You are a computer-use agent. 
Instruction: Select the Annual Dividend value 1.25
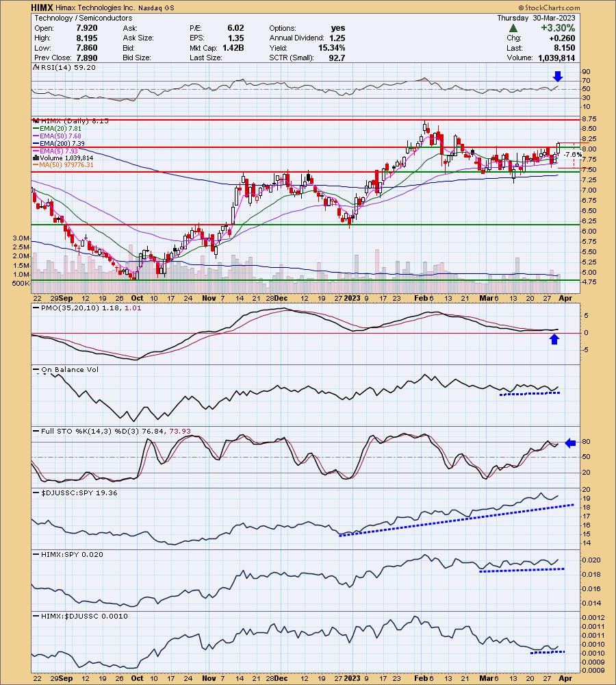[337, 38]
